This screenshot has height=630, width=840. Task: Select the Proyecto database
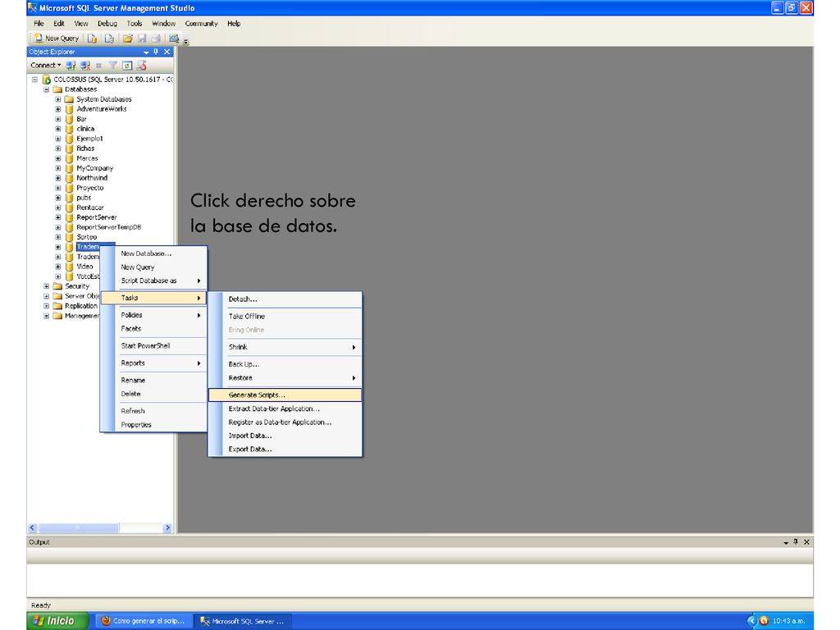click(x=90, y=188)
